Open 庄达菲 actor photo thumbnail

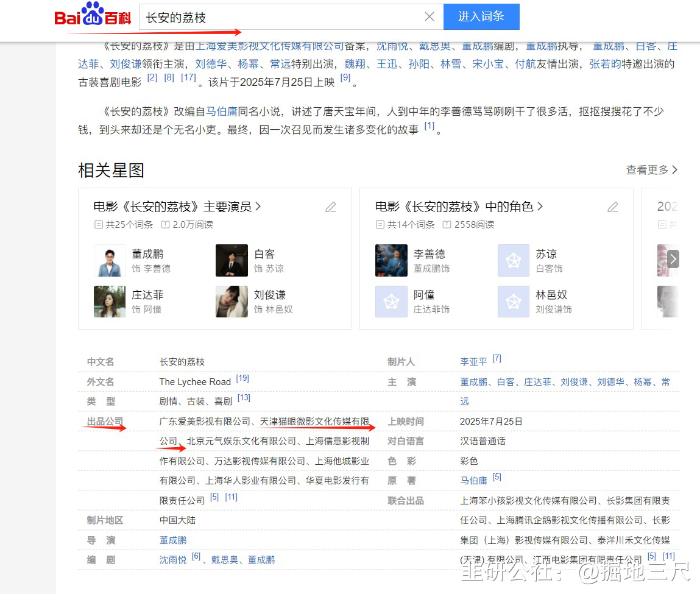coord(110,301)
